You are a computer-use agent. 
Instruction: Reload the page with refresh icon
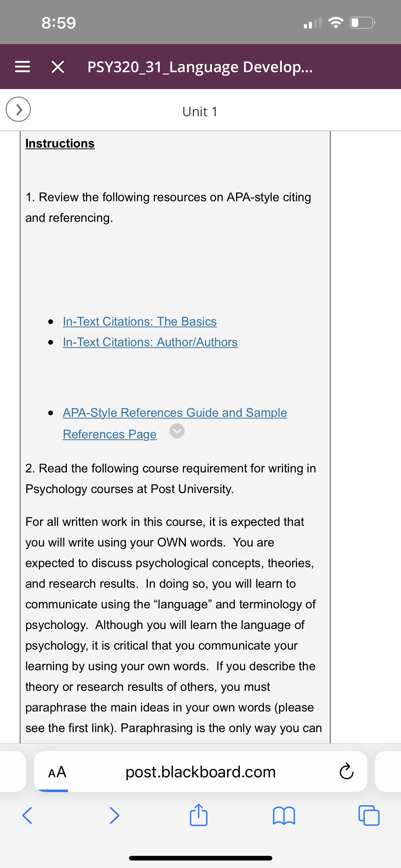tap(346, 772)
